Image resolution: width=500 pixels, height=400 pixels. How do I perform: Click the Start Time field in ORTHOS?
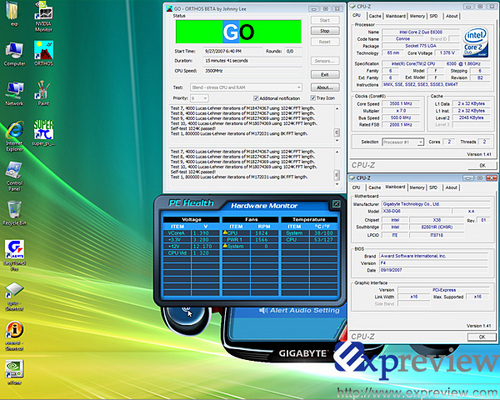point(233,51)
